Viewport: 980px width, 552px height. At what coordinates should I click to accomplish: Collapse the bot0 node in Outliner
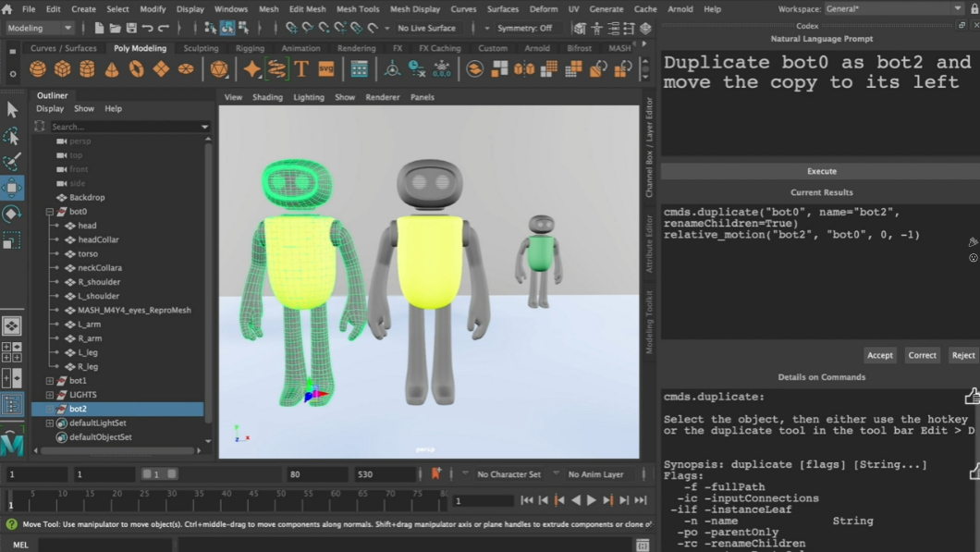coord(50,212)
